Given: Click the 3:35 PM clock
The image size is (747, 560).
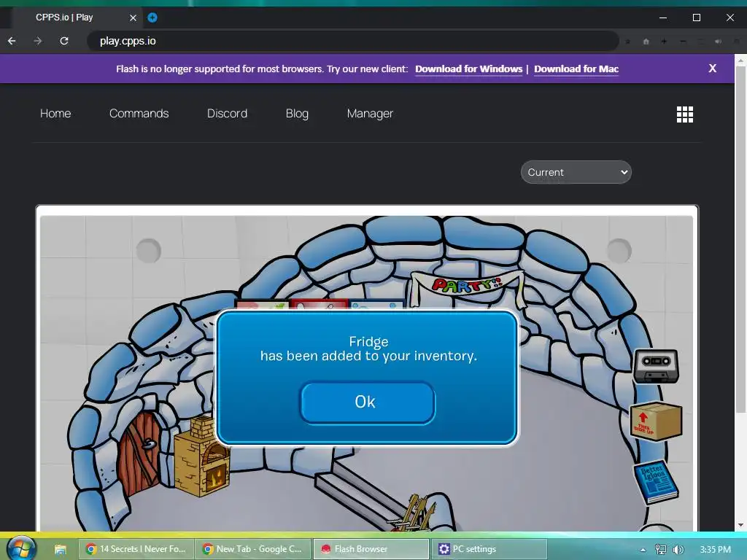Looking at the screenshot, I should tap(715, 550).
